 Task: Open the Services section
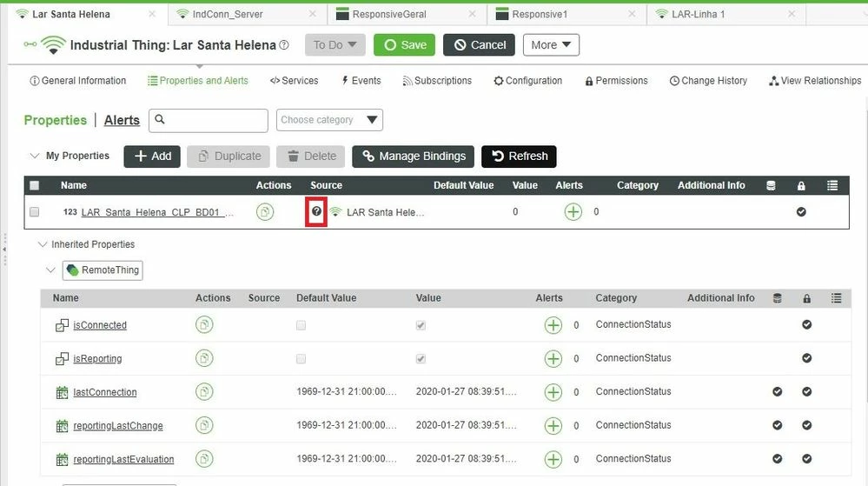tap(294, 80)
